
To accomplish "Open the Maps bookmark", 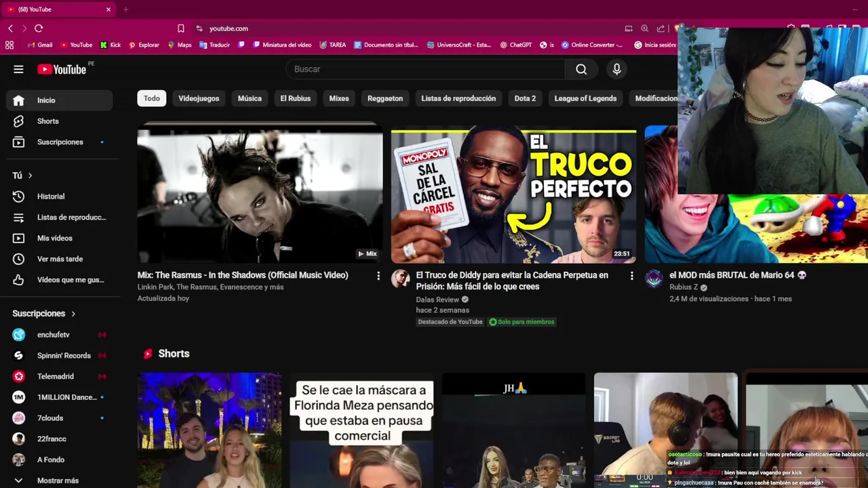I will (179, 45).
